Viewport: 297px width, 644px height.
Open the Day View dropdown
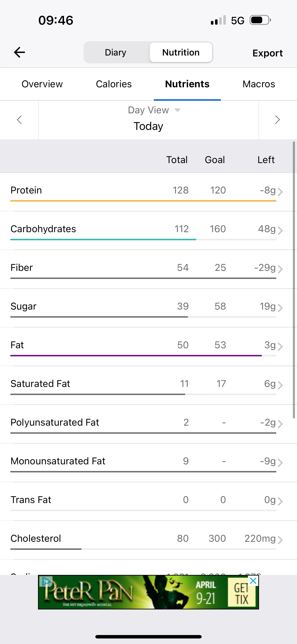(x=154, y=110)
